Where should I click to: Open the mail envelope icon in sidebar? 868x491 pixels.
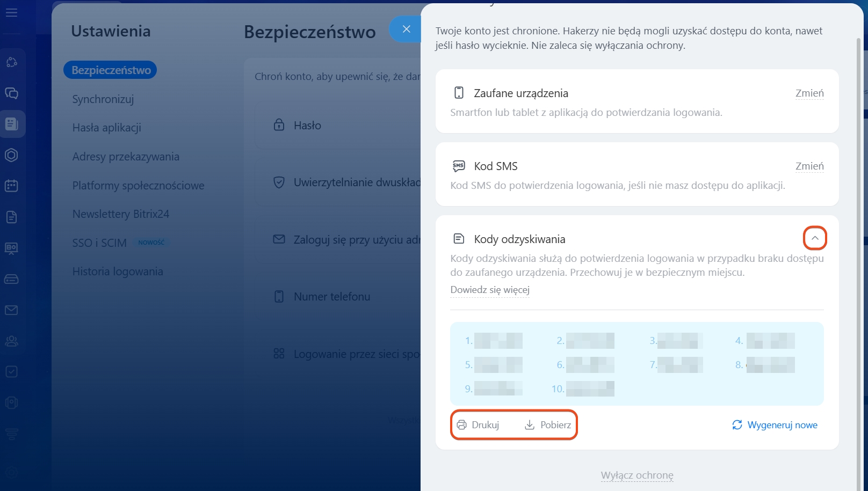[x=11, y=310]
